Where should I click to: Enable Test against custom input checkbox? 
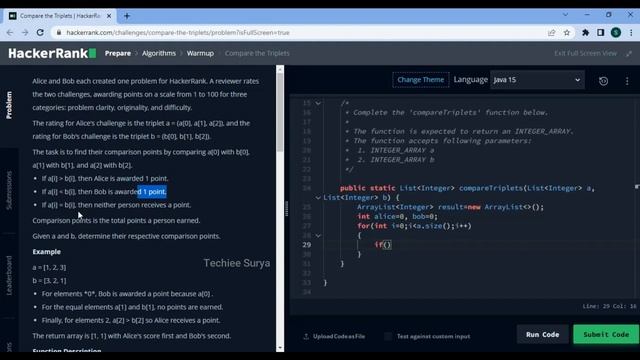[x=388, y=336]
